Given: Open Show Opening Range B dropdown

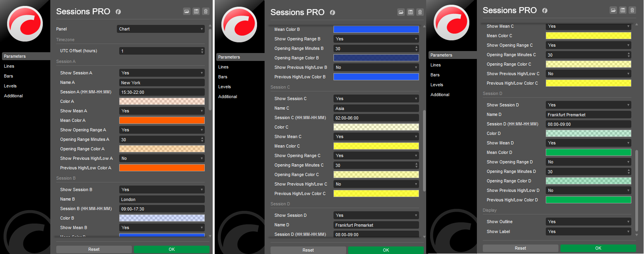Looking at the screenshot, I should (376, 39).
